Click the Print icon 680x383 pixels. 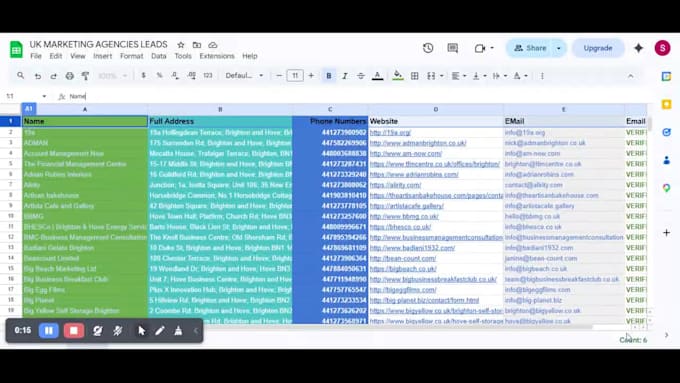(69, 76)
